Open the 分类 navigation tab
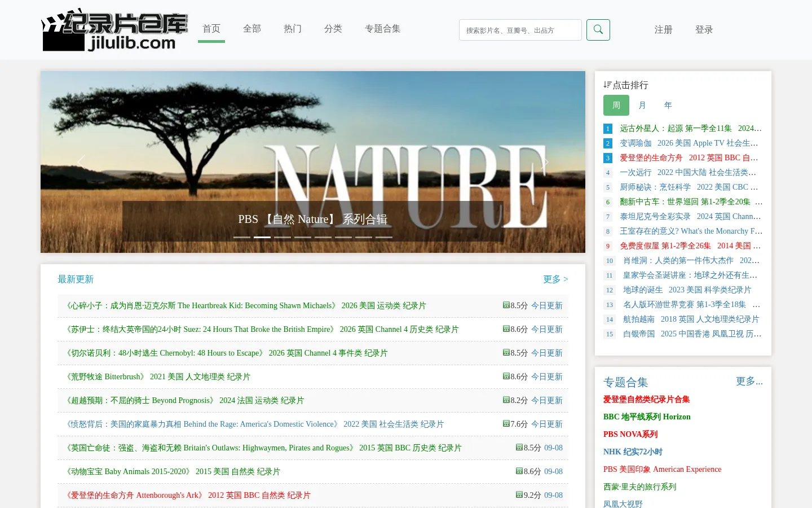 (333, 29)
